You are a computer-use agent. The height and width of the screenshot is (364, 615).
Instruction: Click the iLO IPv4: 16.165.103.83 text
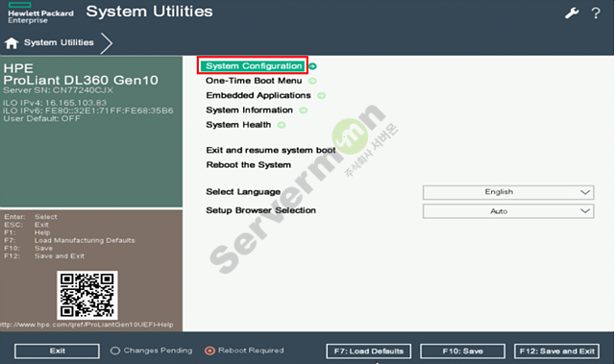click(55, 103)
